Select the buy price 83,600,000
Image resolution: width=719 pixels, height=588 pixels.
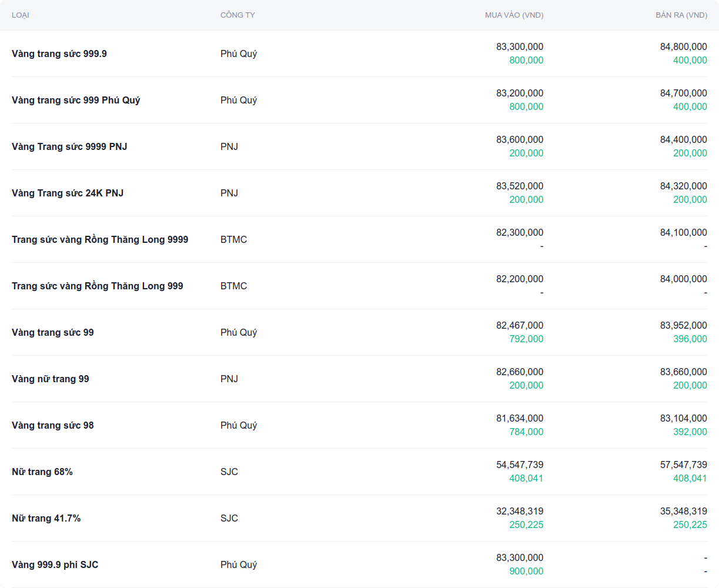point(520,140)
